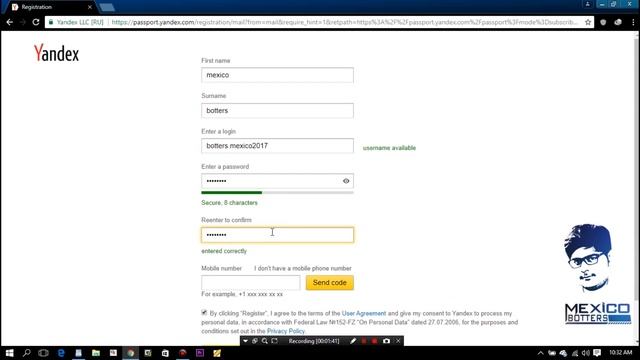Screen dimensions: 640x360
Task: Click 'I don't have a mobile phone number'
Action: point(303,268)
